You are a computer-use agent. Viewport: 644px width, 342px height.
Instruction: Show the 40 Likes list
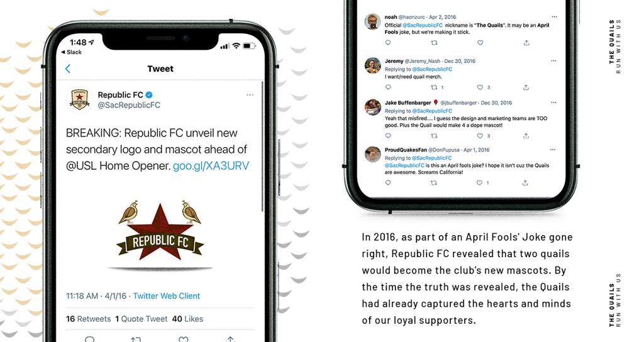[187, 319]
